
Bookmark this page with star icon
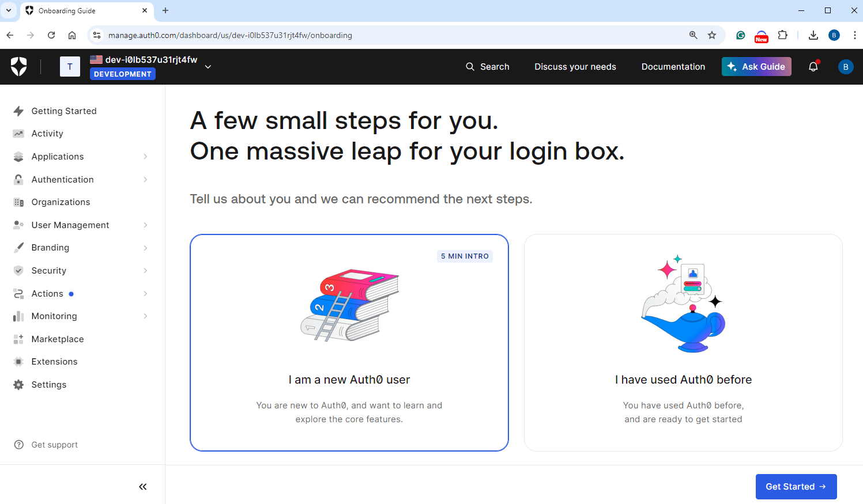tap(712, 35)
